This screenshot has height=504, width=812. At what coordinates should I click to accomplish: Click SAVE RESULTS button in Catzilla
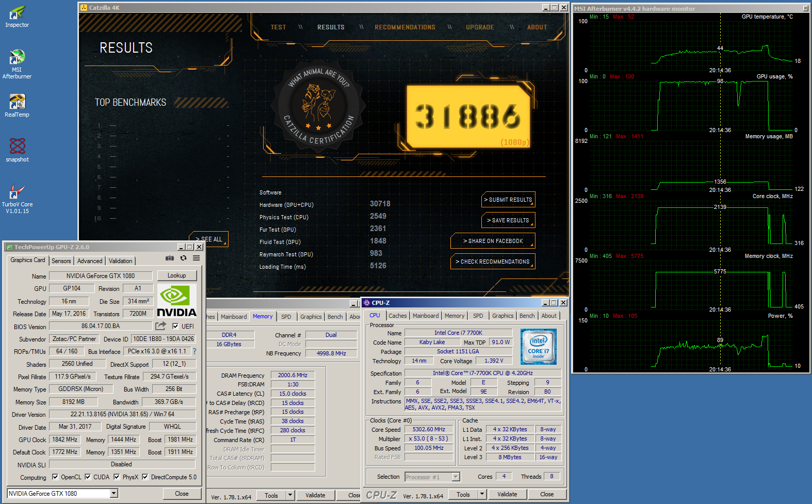pos(508,220)
